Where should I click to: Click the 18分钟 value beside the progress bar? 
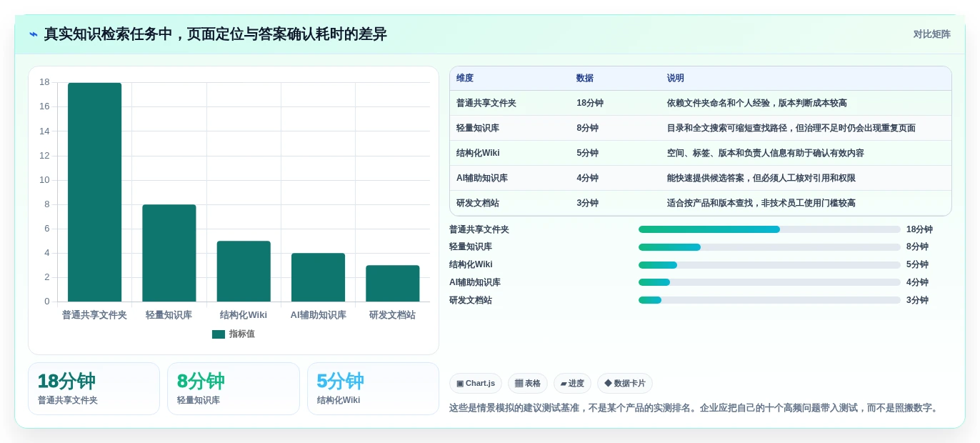[x=919, y=229]
